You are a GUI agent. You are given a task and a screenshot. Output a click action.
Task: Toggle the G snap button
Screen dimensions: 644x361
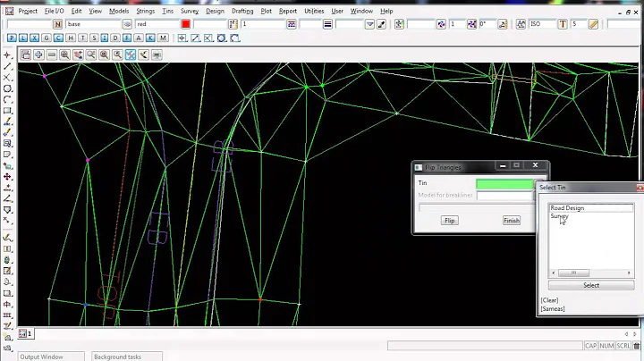point(47,38)
